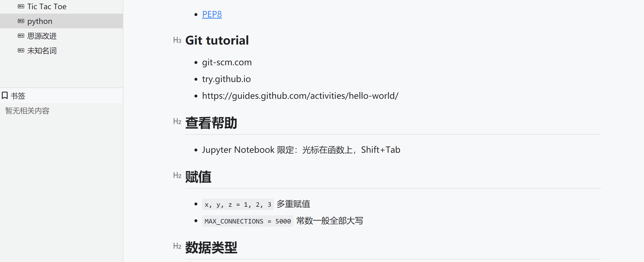Click the bookmark icon of 书签 panel
644x262 pixels.
coord(5,95)
